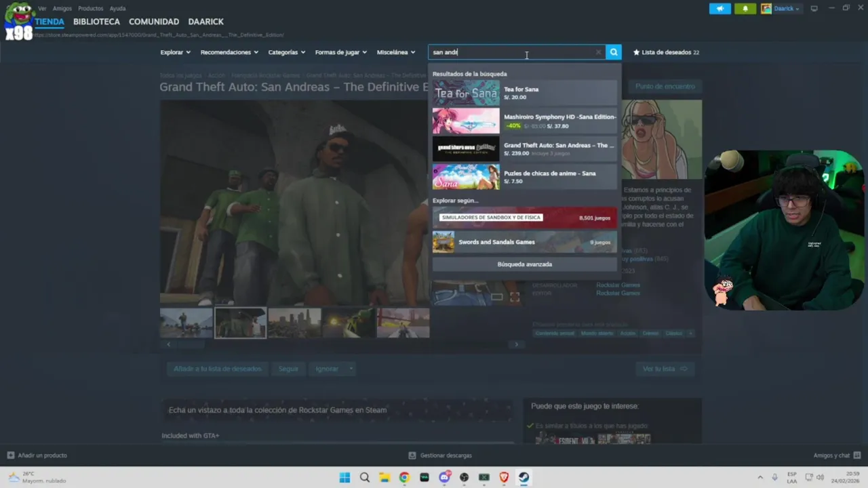Screen dimensions: 868x488
Task: Open the Ver menu
Action: pyautogui.click(x=42, y=9)
